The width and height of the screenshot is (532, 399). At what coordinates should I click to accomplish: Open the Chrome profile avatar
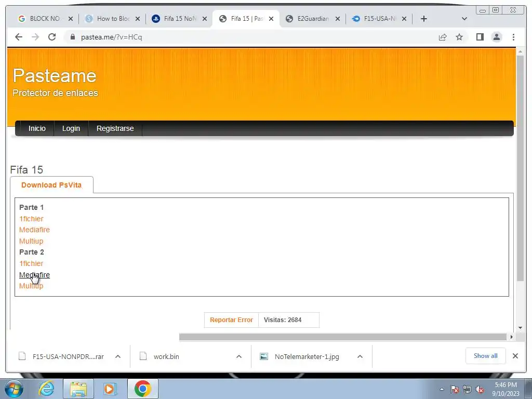496,37
